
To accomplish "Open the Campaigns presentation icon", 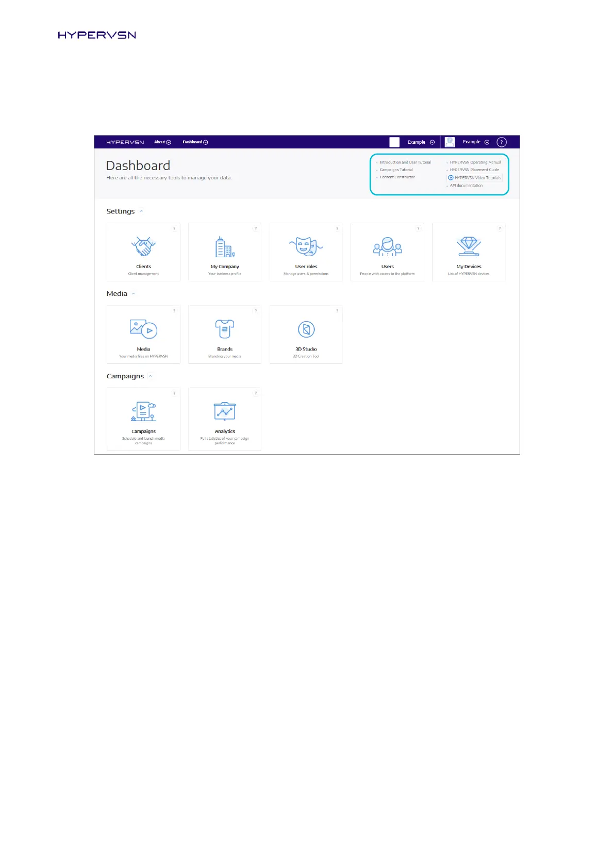I will coord(143,411).
